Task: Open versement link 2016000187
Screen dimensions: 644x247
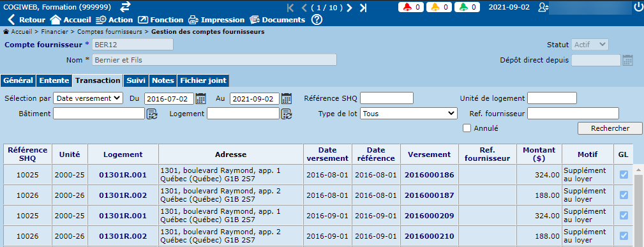Action: [x=429, y=195]
